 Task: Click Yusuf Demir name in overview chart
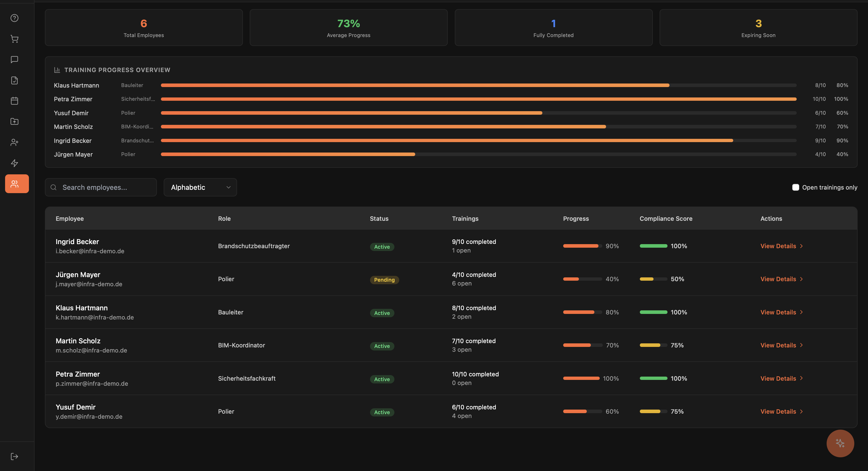[71, 113]
